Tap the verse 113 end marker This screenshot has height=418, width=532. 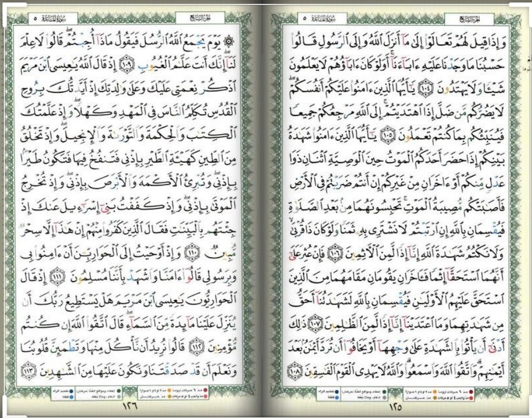click(x=29, y=370)
